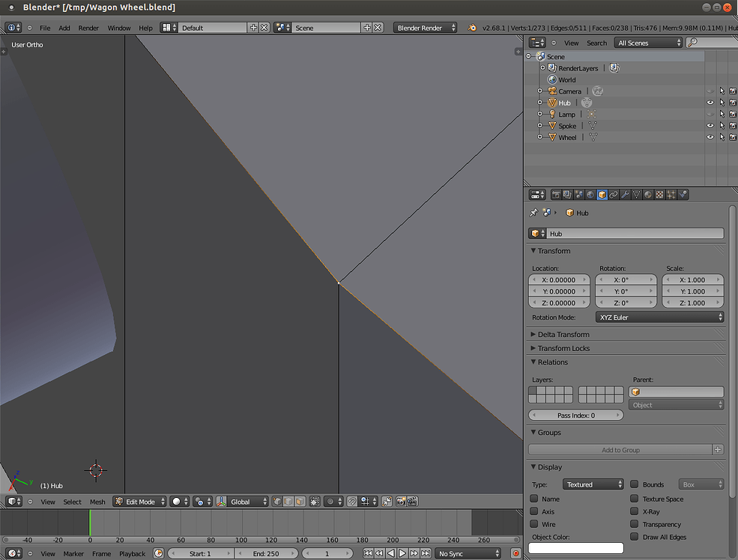This screenshot has width=738, height=560.
Task: Jump to last frame
Action: click(426, 553)
